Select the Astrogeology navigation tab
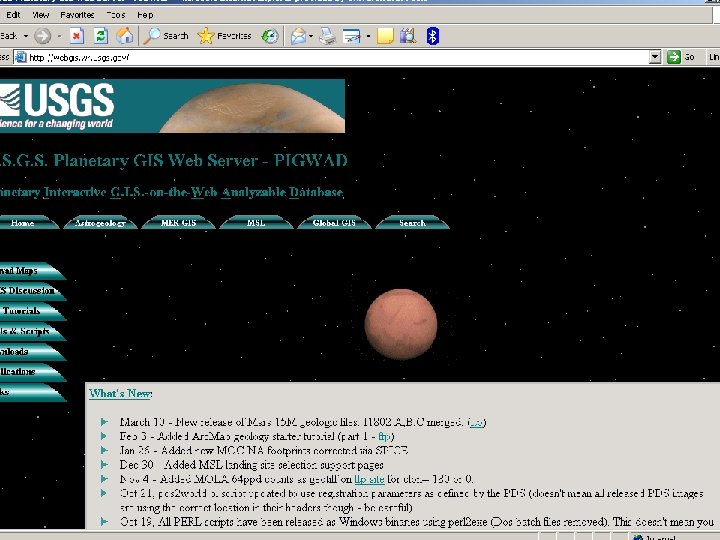The image size is (720, 540). [x=101, y=222]
